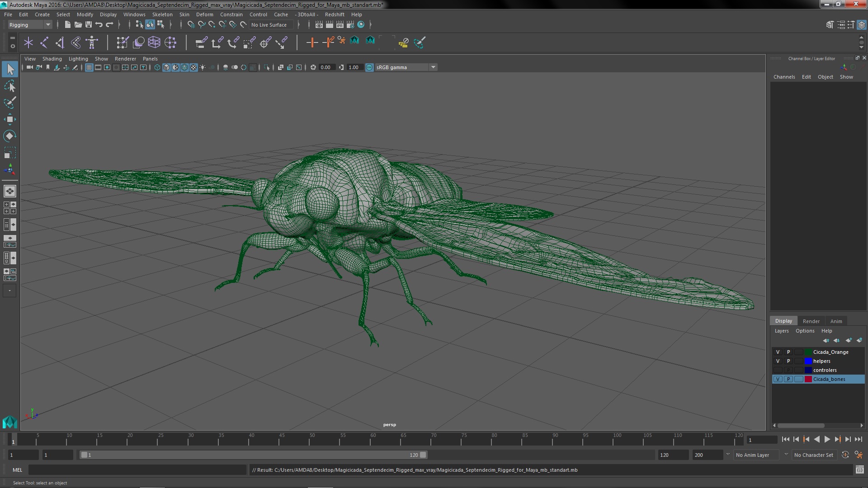
Task: Toggle visibility of helpers layer
Action: (x=778, y=361)
